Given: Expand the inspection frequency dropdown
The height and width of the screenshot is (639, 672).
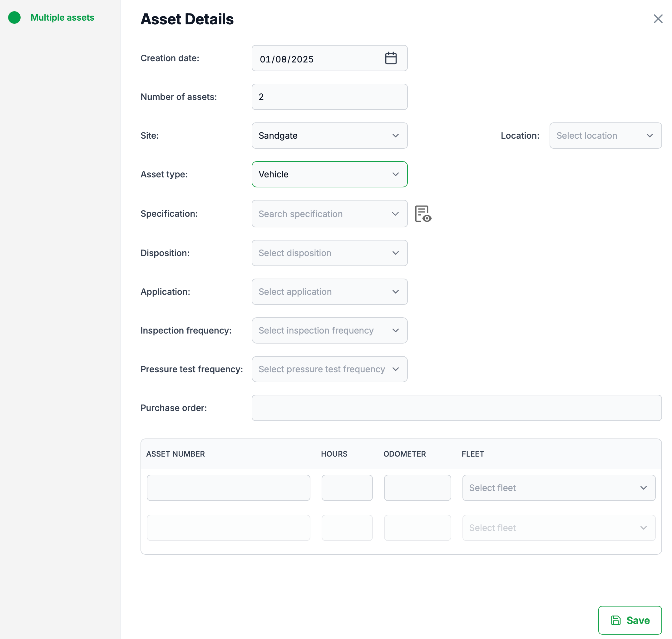Looking at the screenshot, I should [x=329, y=330].
